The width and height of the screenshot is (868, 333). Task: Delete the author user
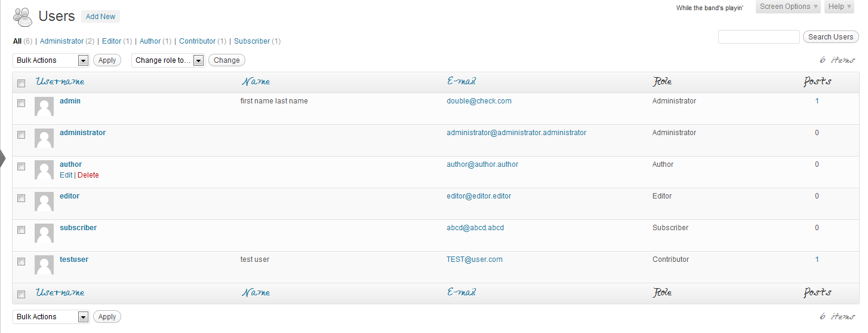point(88,175)
